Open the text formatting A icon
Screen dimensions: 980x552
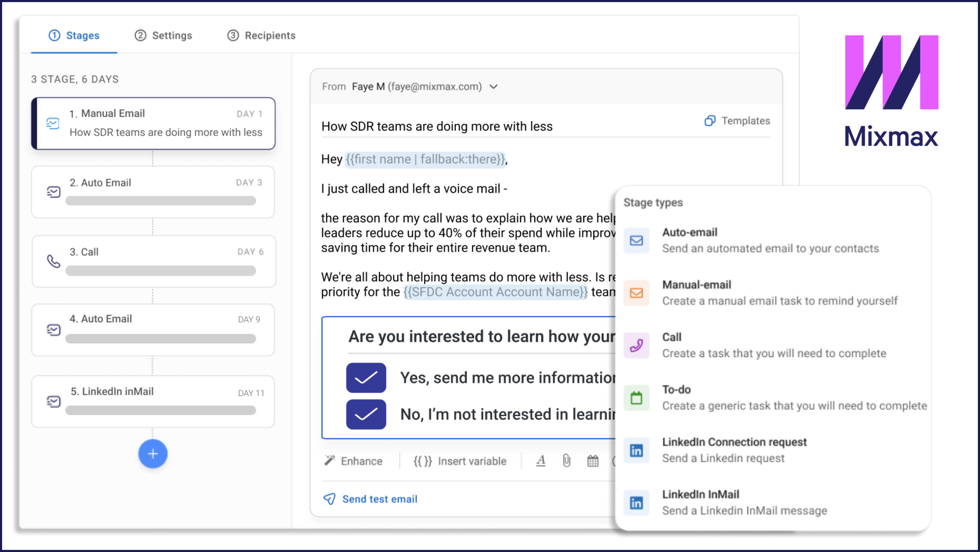click(541, 461)
